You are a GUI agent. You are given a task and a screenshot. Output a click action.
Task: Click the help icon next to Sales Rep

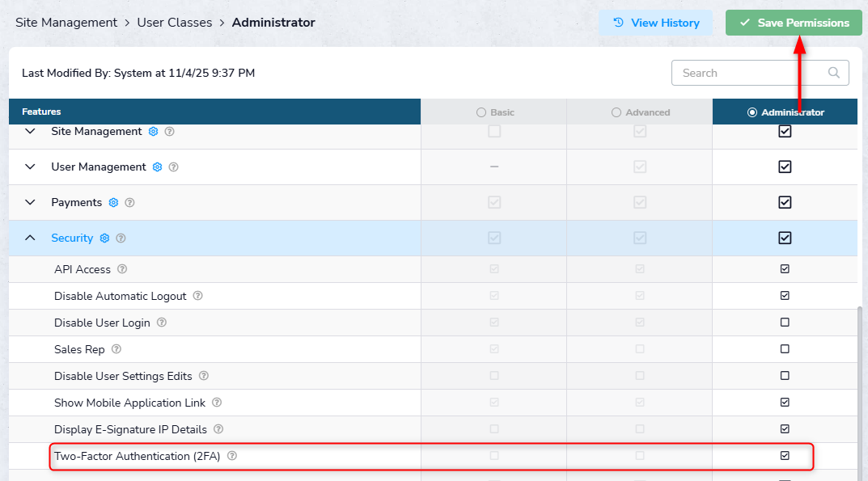coord(116,349)
